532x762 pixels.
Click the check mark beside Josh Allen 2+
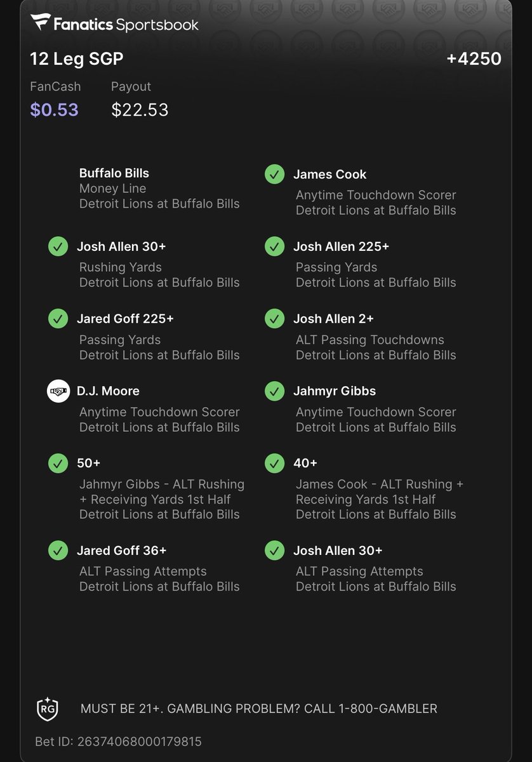[x=274, y=319]
